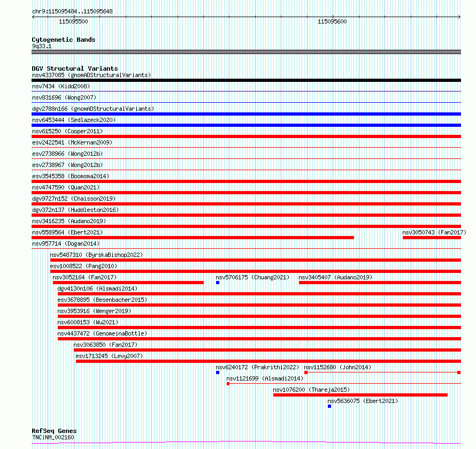The height and width of the screenshot is (449, 476).
Task: Select nsv6240172 (Prakrithi2022) label
Action: tap(257, 367)
